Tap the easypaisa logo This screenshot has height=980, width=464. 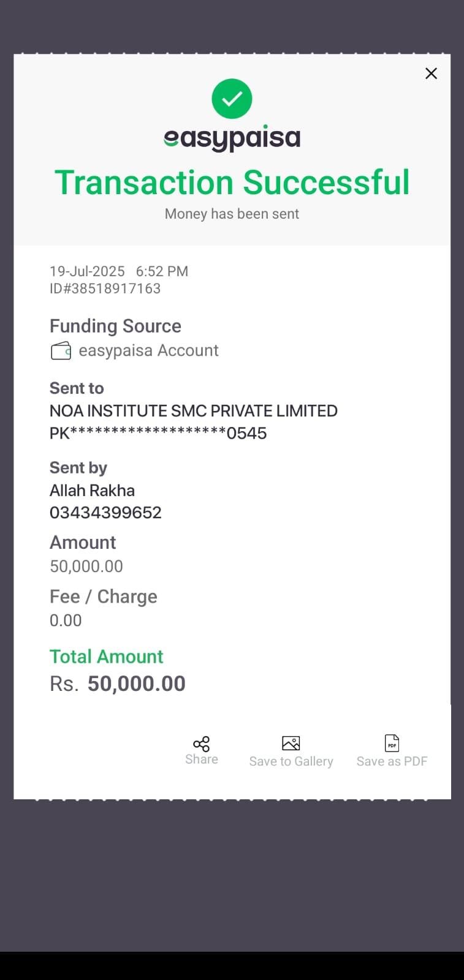[x=232, y=138]
